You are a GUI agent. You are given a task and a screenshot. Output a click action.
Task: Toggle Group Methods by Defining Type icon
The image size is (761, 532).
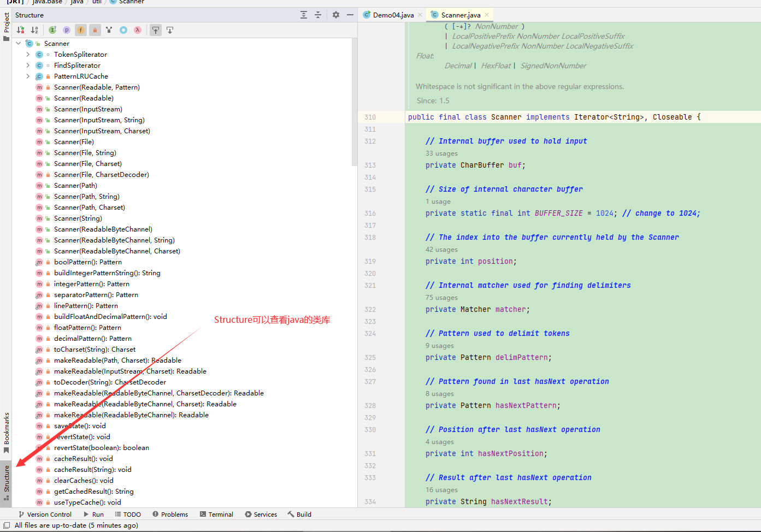coord(109,30)
